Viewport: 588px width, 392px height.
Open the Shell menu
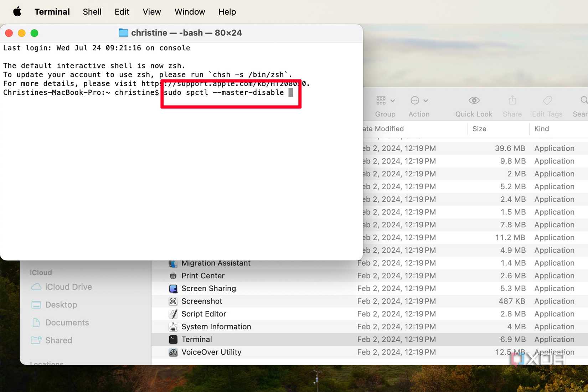92,12
